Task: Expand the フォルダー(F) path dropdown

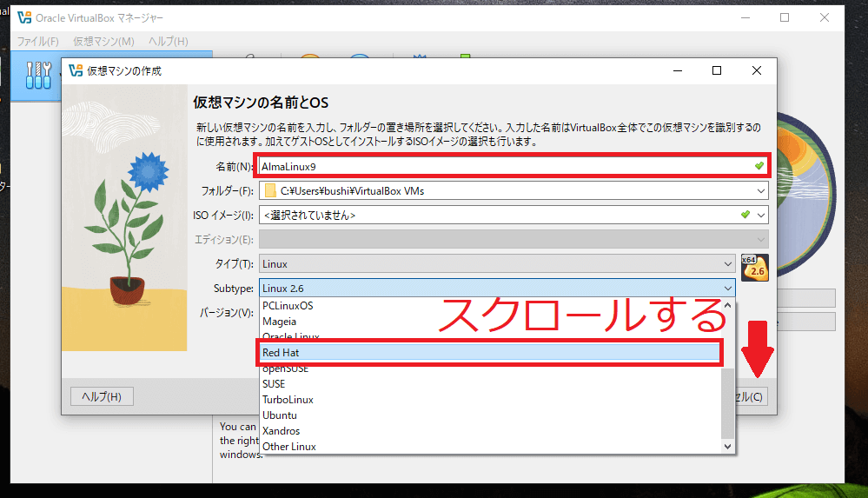Action: (761, 191)
